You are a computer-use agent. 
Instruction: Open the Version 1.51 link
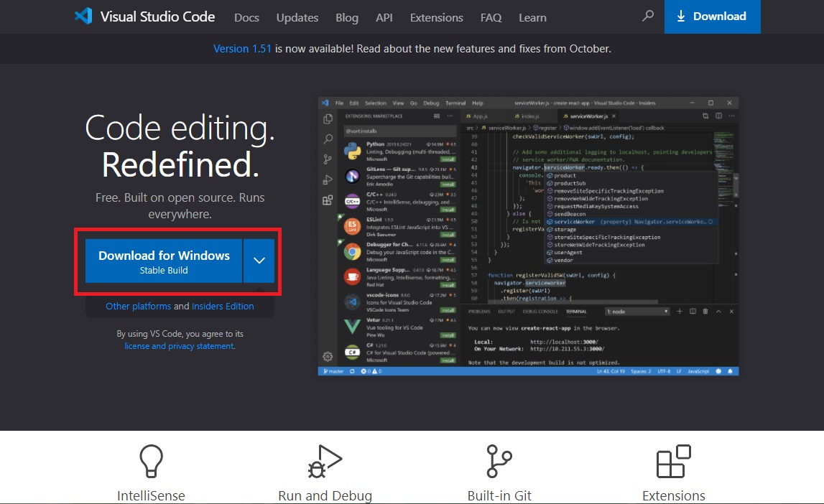click(x=242, y=48)
